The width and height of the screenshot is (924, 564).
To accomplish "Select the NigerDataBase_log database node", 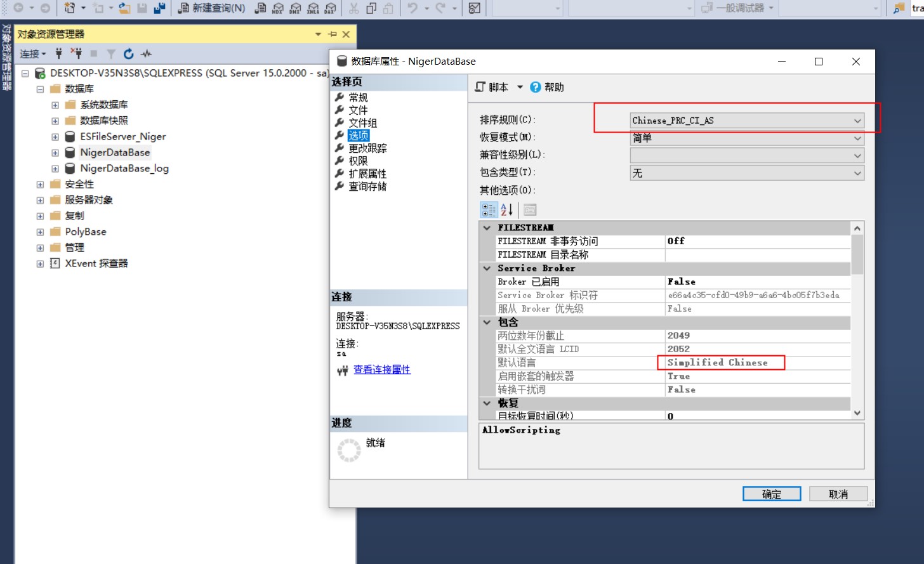I will pos(124,168).
